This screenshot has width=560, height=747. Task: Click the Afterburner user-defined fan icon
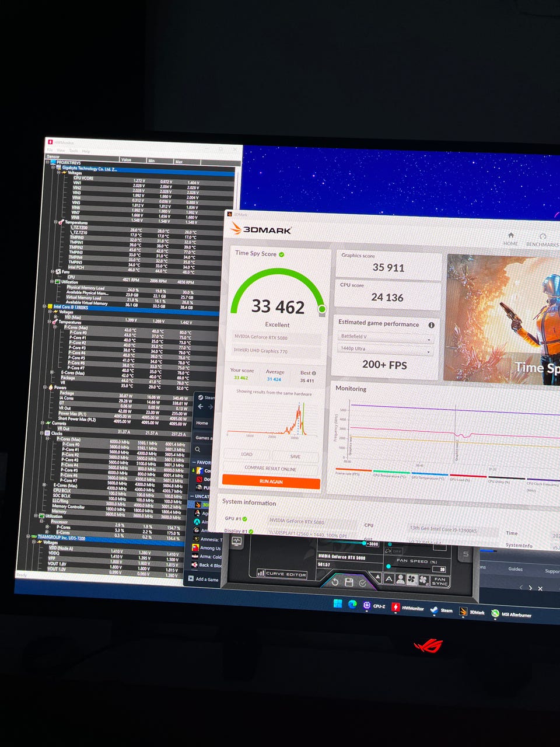click(400, 580)
